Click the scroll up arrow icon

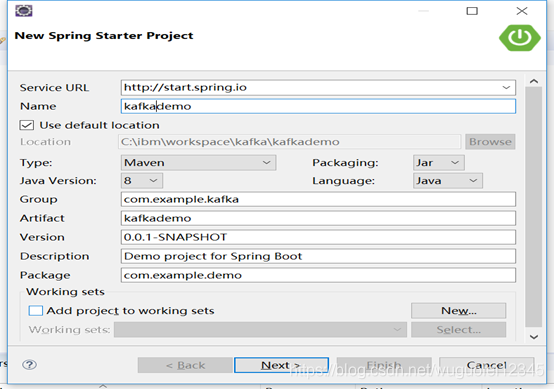[x=534, y=82]
